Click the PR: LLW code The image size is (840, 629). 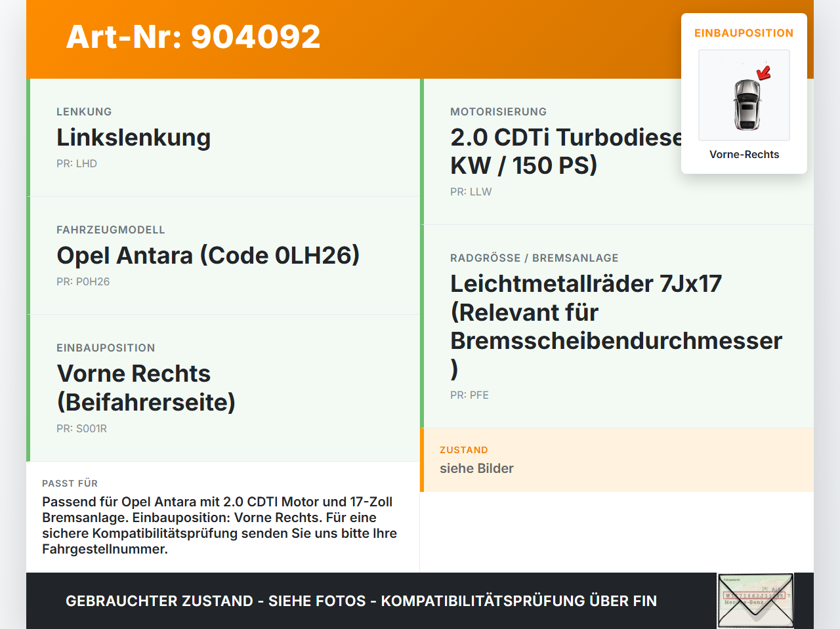pos(471,192)
